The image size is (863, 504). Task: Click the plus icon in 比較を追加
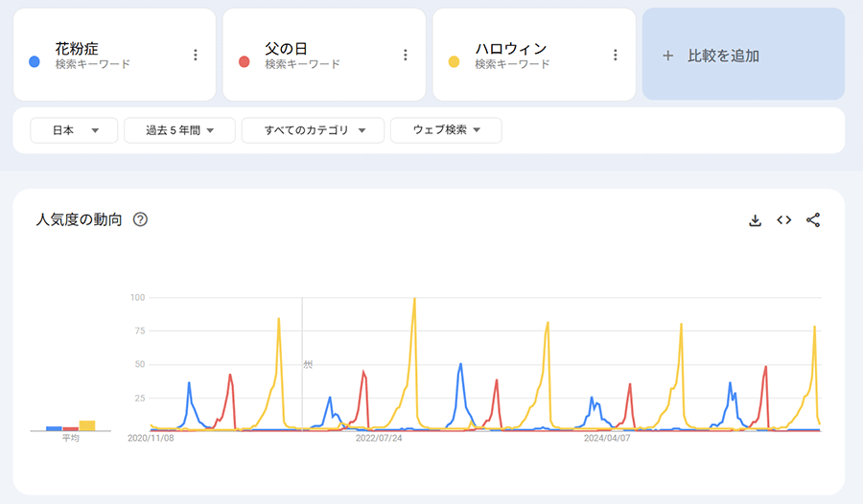click(x=668, y=56)
